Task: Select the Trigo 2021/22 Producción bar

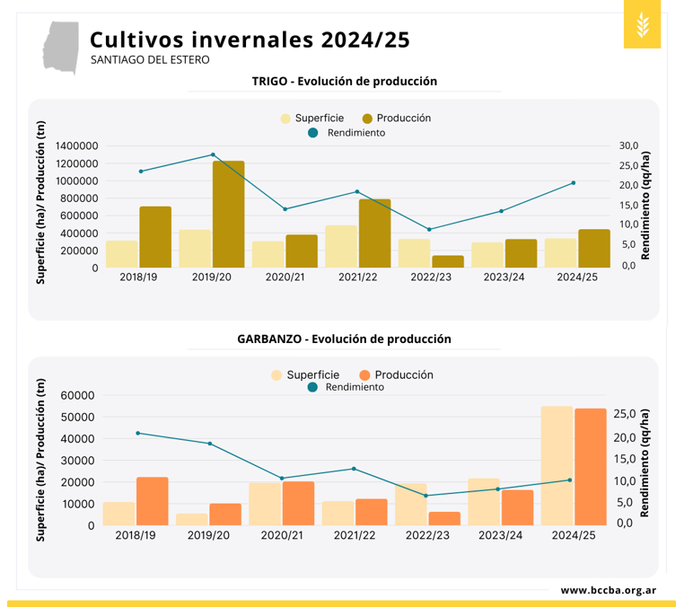Action: pyautogui.click(x=374, y=233)
